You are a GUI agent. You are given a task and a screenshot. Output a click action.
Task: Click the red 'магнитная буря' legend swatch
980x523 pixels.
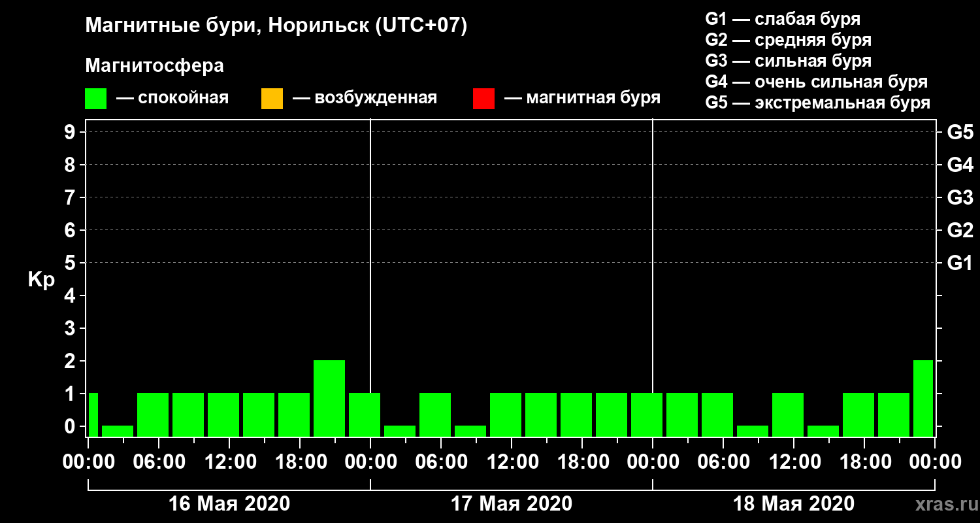click(483, 99)
